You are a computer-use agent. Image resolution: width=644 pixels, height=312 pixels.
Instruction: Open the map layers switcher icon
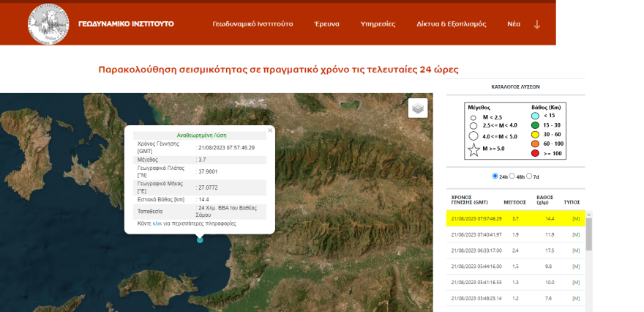point(418,108)
